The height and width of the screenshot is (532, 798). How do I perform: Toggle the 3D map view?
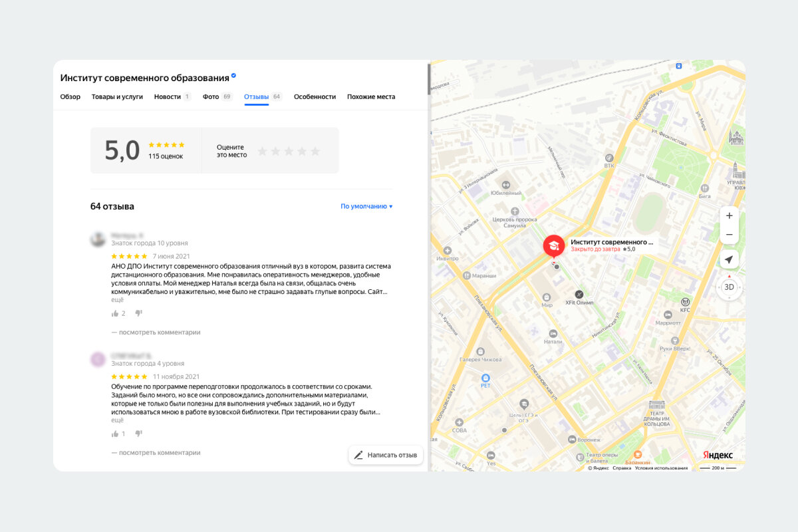tap(730, 287)
